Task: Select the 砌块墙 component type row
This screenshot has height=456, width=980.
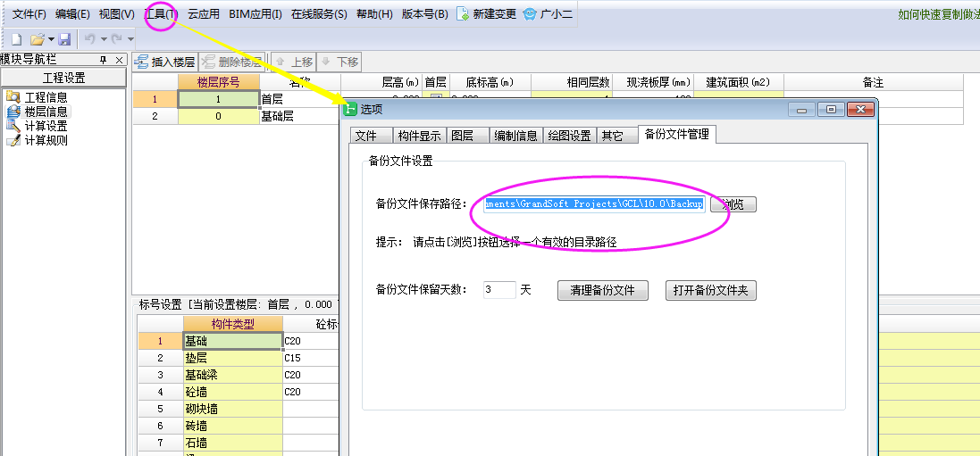Action: [232, 409]
